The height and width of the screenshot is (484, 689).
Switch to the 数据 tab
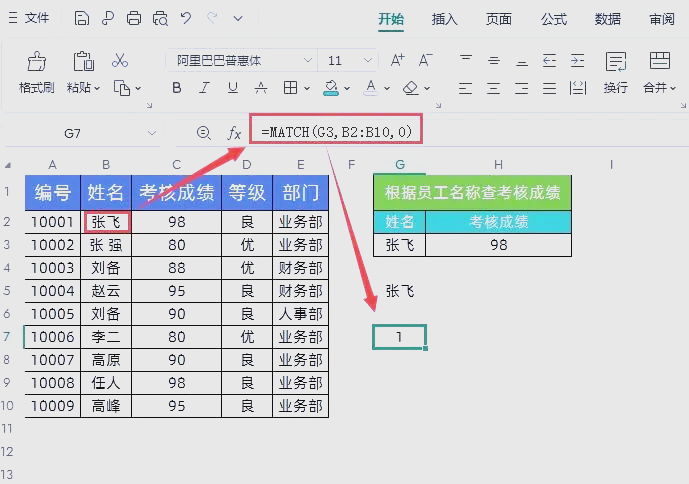608,19
